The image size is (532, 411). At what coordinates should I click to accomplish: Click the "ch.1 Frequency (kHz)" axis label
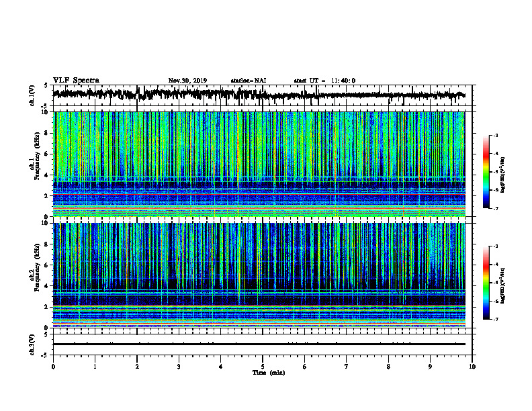click(34, 154)
